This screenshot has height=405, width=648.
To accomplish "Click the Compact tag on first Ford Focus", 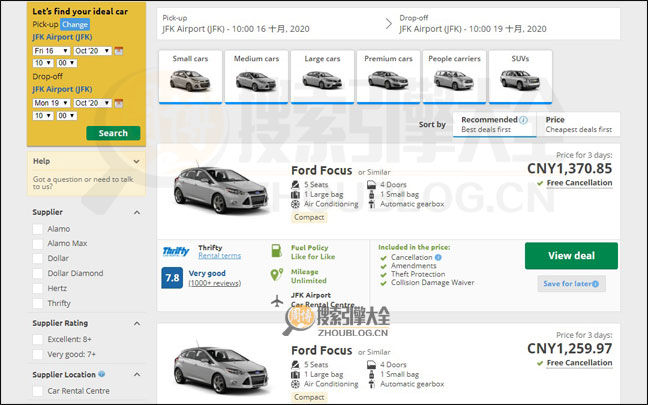I will point(309,217).
